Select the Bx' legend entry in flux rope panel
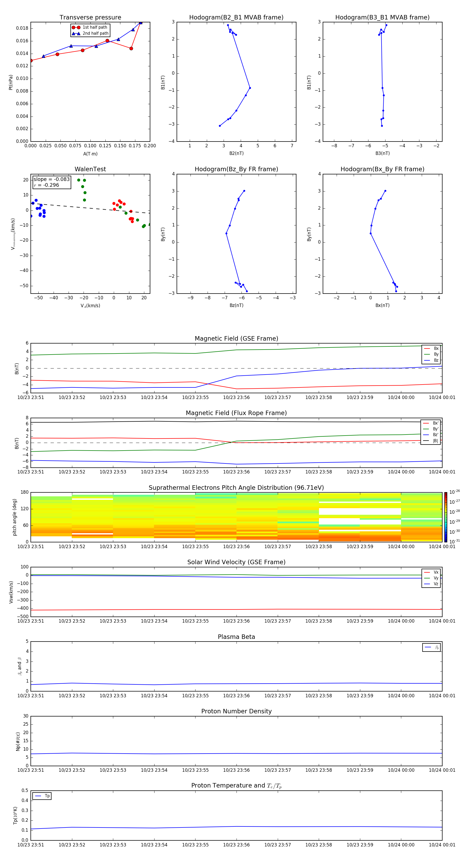 tap(431, 423)
